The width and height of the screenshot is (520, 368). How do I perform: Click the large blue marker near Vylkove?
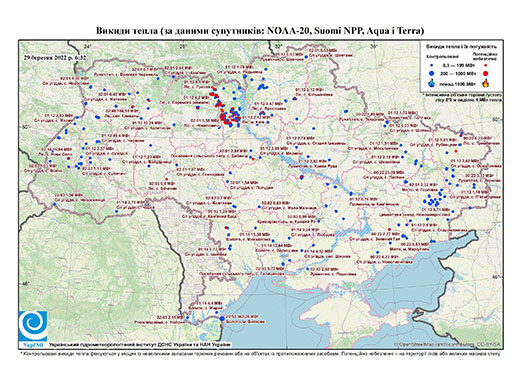pyautogui.click(x=222, y=319)
